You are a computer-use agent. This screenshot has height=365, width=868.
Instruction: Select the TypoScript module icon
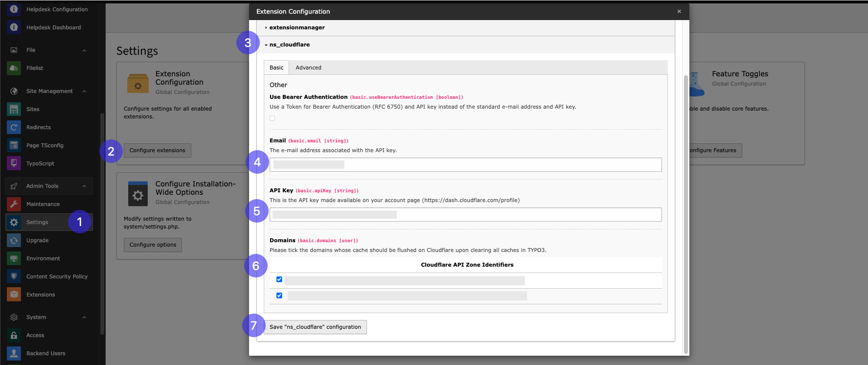14,163
